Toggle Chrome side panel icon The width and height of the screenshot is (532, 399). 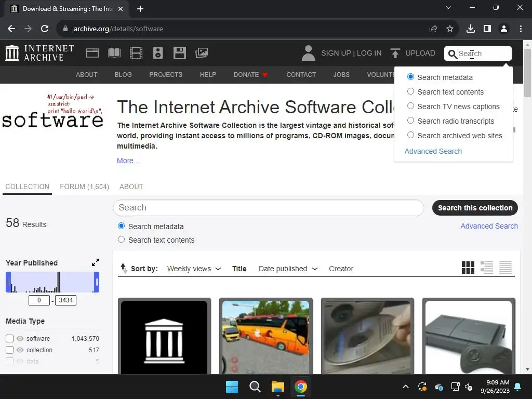[x=487, y=29]
